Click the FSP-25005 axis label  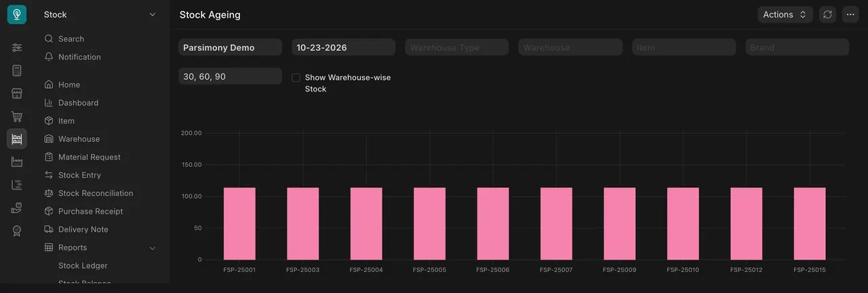(x=429, y=270)
